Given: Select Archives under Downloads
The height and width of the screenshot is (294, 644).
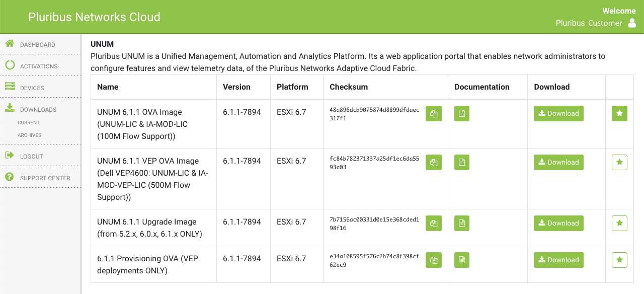Looking at the screenshot, I should [x=29, y=135].
